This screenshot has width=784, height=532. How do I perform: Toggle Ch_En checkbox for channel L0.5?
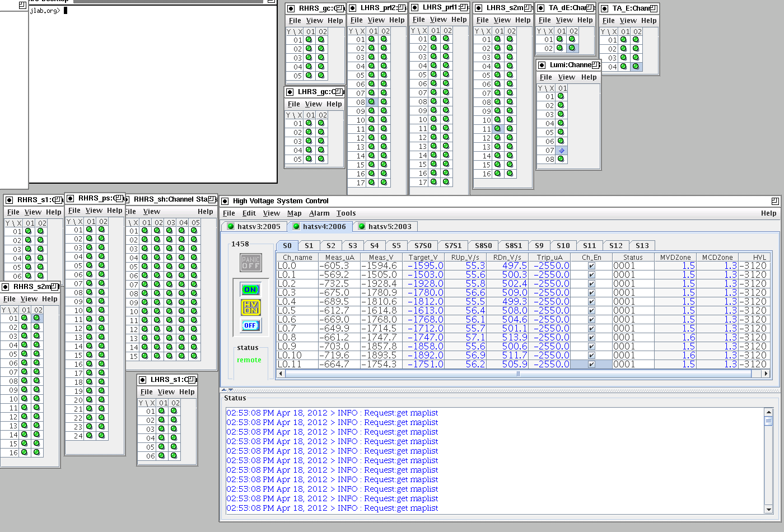pyautogui.click(x=591, y=311)
